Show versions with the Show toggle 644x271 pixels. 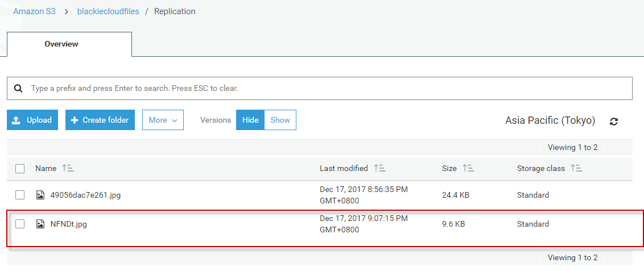[280, 120]
